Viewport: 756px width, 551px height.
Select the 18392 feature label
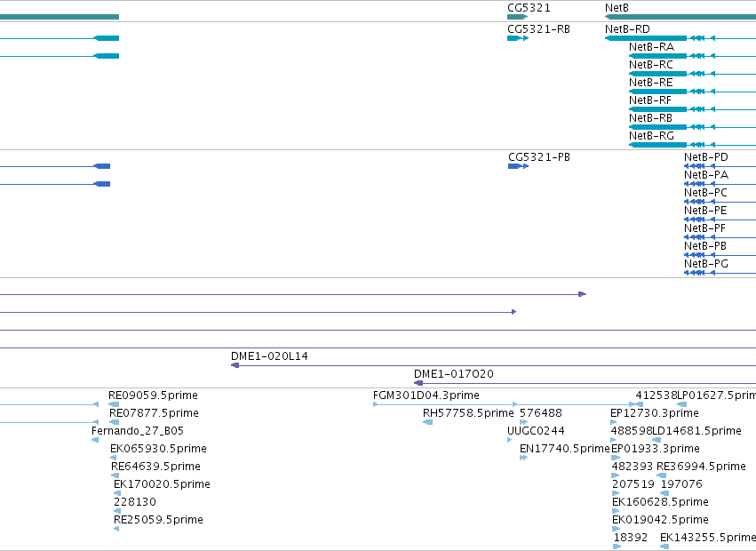click(x=630, y=538)
